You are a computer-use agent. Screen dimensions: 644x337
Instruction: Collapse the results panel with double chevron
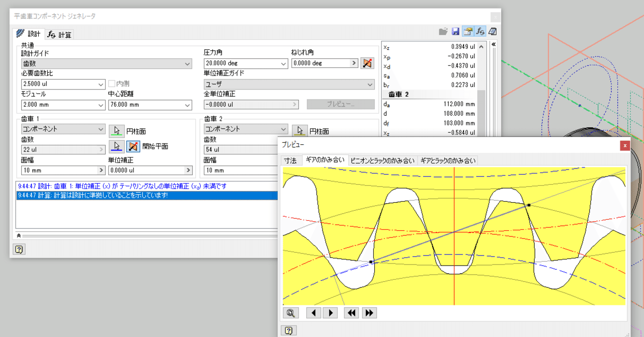pos(494,44)
